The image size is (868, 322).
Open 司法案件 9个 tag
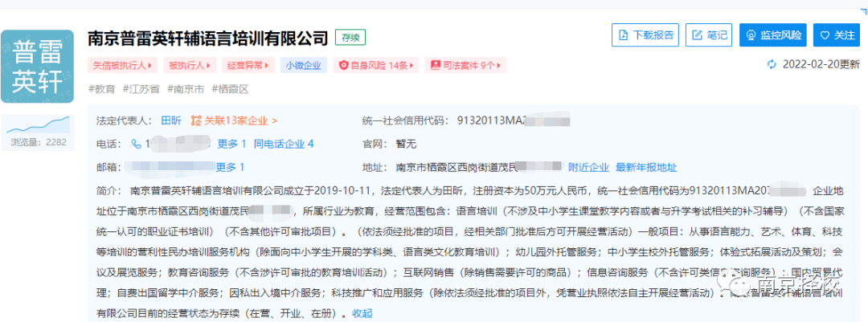click(465, 65)
